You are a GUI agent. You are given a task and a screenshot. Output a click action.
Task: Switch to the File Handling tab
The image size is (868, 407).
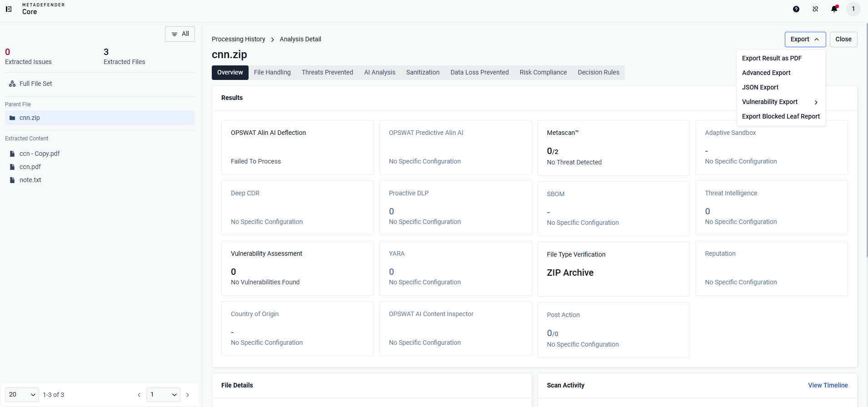(x=272, y=73)
